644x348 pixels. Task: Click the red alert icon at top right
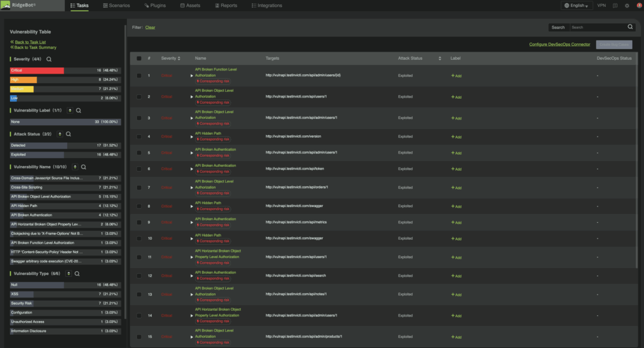click(638, 6)
